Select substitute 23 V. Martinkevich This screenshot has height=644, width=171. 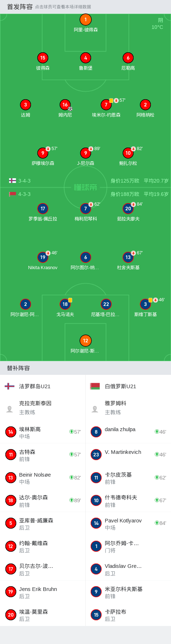[x=128, y=455]
